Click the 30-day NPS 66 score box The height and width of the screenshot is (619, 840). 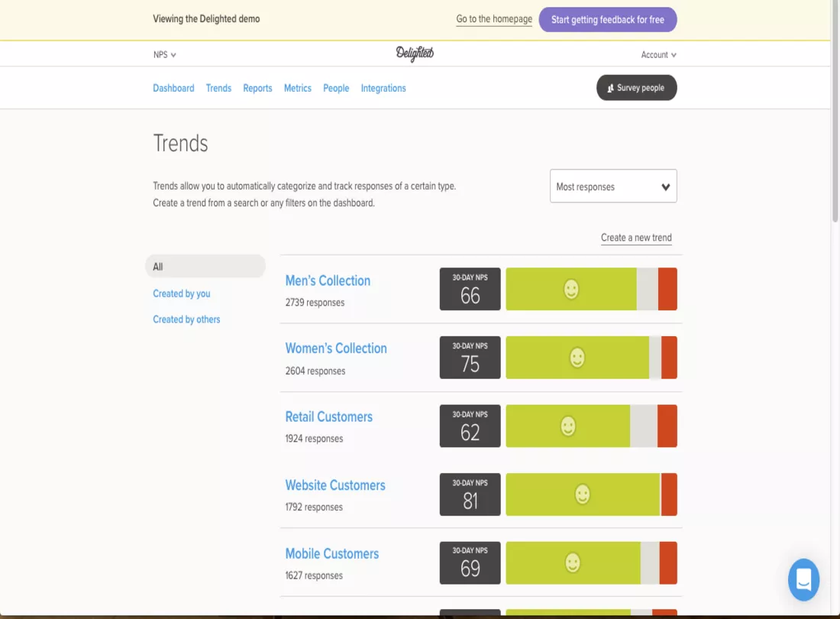(x=470, y=289)
